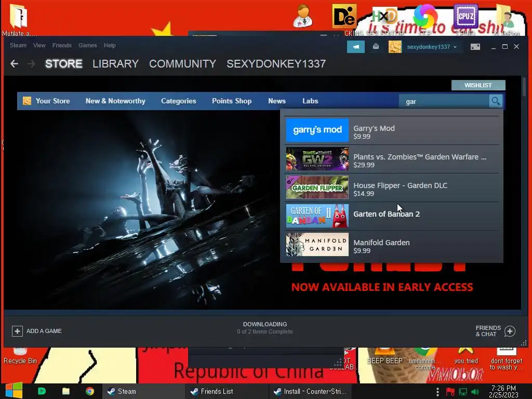Click the store search field containing gar
The image size is (532, 399).
pos(444,101)
